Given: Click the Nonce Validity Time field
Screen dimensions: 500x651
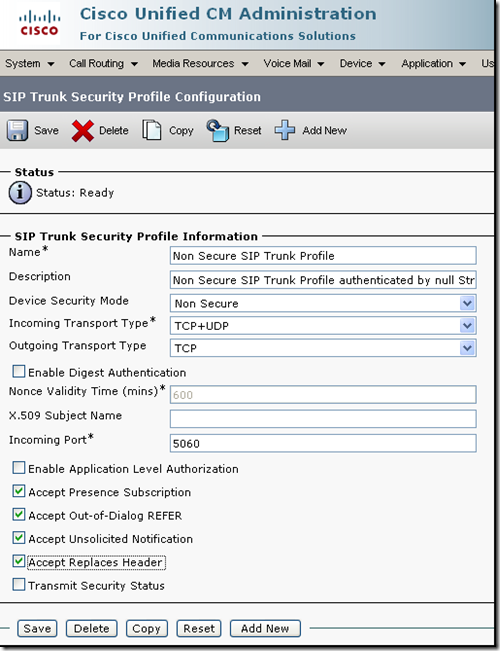Looking at the screenshot, I should click(323, 394).
